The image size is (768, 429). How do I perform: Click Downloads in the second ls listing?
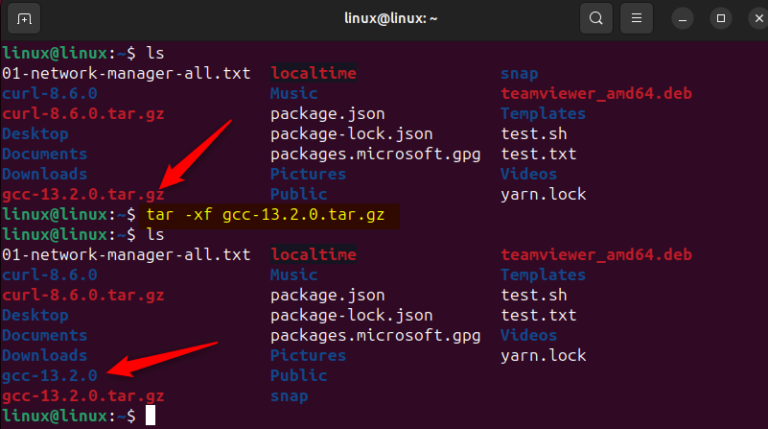(45, 355)
